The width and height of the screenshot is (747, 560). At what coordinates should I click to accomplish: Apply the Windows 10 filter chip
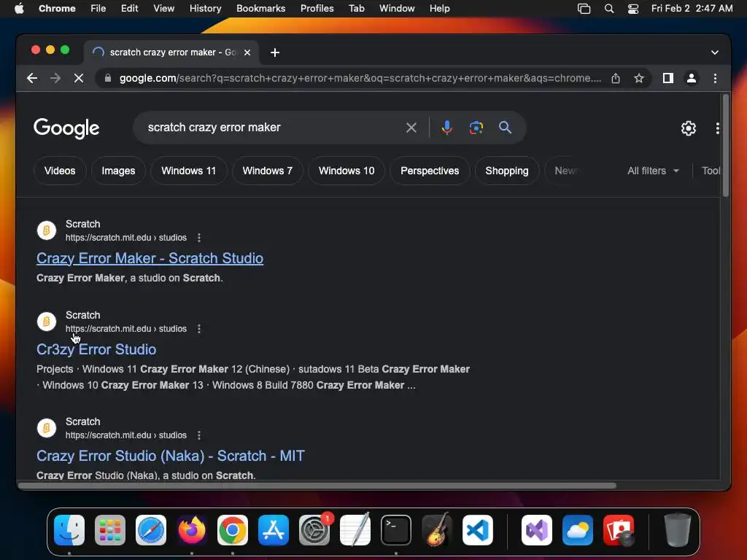click(x=347, y=171)
